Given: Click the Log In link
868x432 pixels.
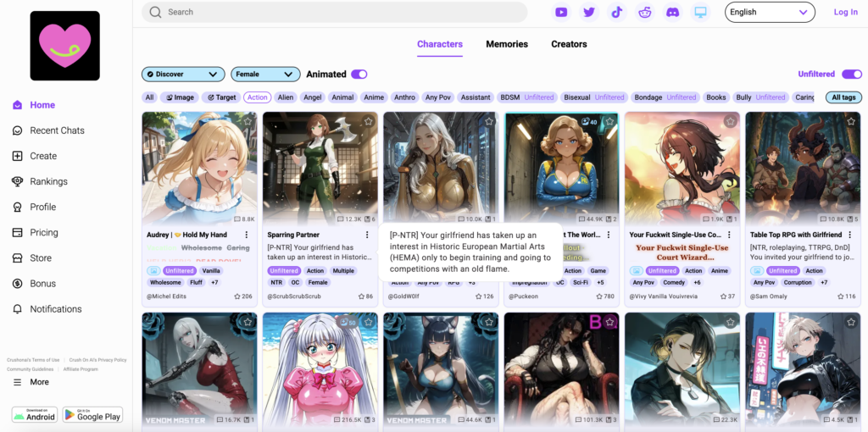Looking at the screenshot, I should coord(845,12).
